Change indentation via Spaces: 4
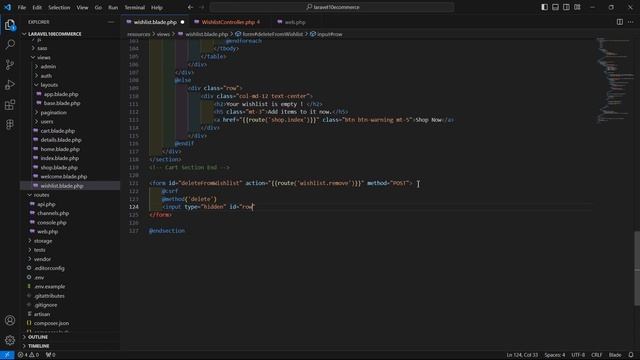640x360 pixels. click(555, 355)
